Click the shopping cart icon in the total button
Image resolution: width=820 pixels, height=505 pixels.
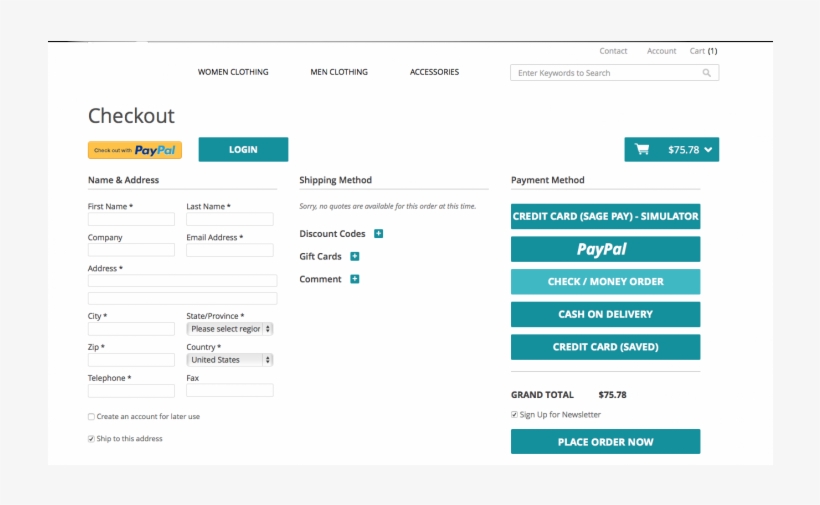click(642, 149)
